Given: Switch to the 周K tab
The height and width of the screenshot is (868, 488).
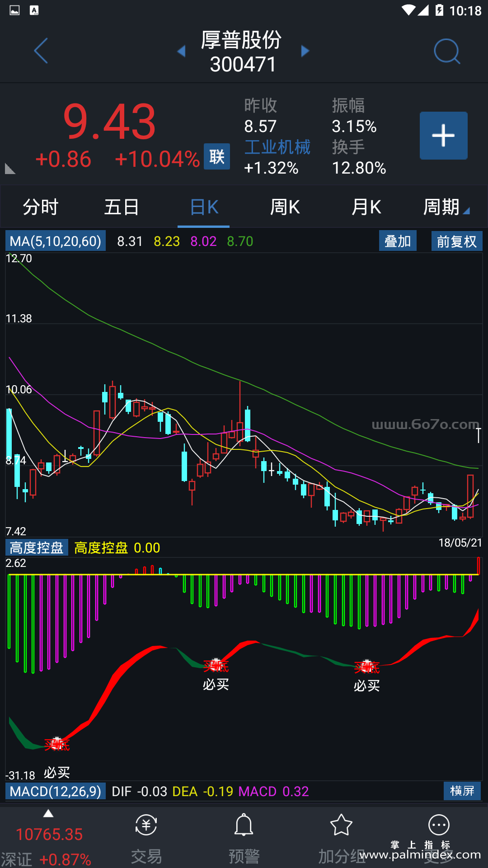Looking at the screenshot, I should click(285, 207).
